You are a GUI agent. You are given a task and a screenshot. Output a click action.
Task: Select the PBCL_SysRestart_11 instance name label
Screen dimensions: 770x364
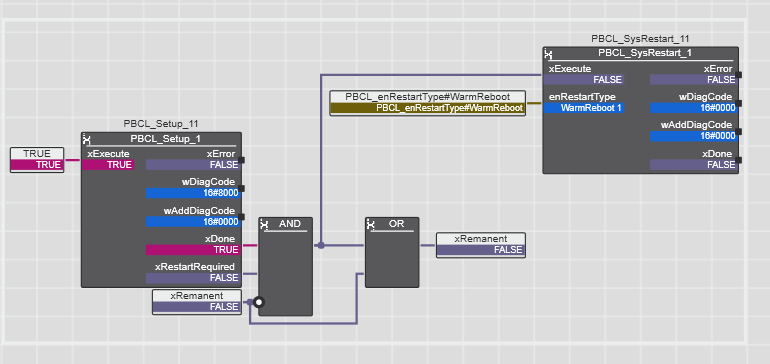click(641, 39)
